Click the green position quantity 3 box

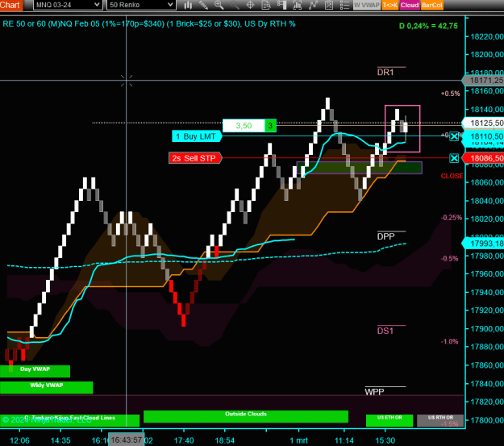tap(270, 125)
